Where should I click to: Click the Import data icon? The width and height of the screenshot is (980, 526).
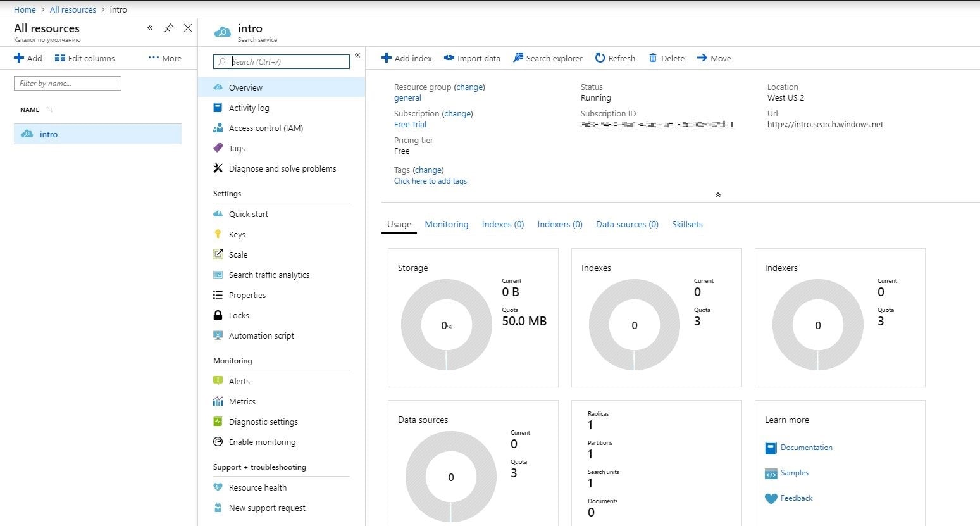pos(449,58)
